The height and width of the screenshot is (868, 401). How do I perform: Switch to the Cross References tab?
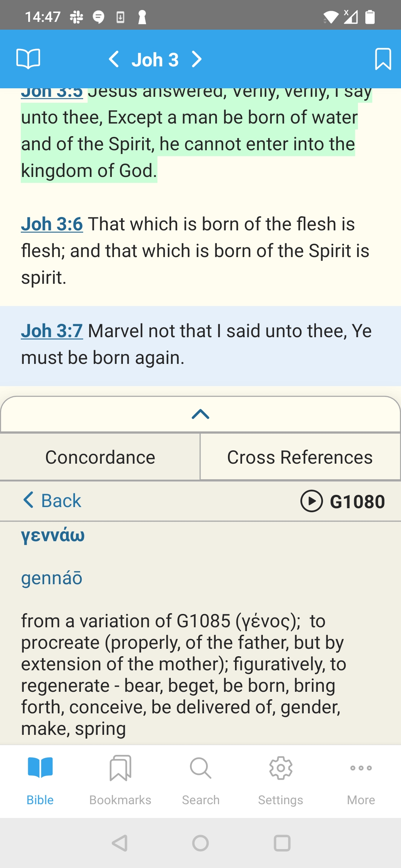tap(300, 457)
